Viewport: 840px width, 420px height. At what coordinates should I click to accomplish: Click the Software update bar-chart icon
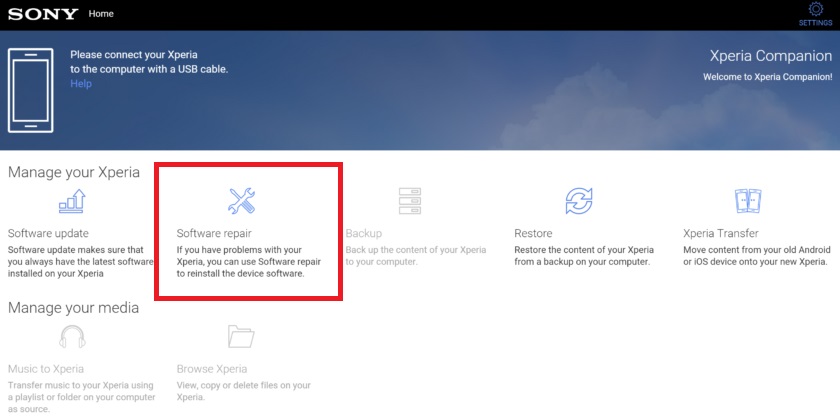pos(72,201)
